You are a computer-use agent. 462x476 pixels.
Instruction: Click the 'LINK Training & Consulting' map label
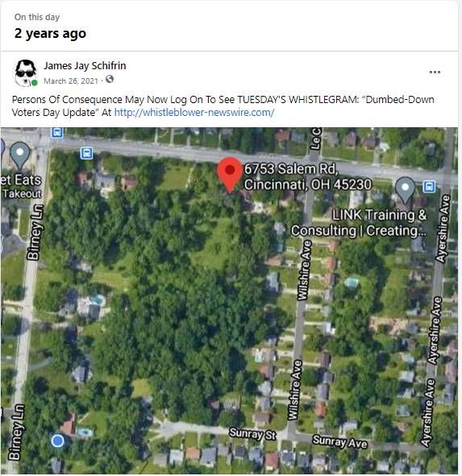point(359,223)
